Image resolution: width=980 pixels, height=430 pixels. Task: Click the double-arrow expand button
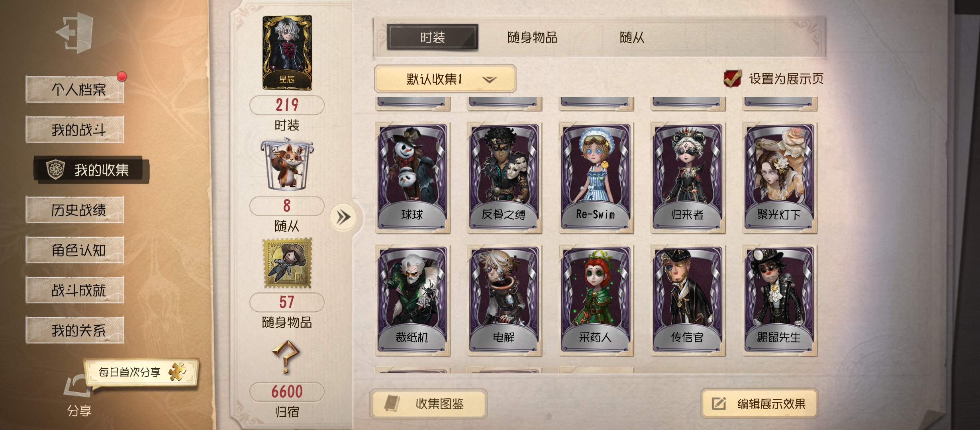point(343,217)
